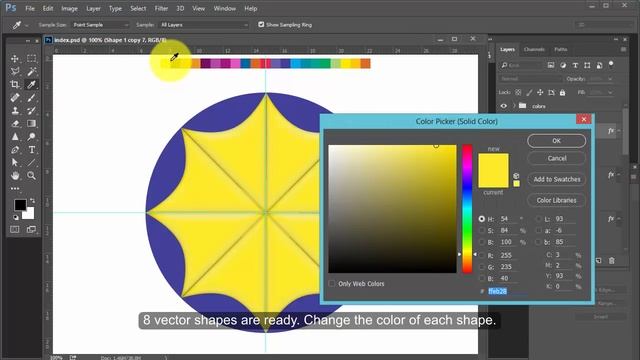Hide the colors group layer

pos(504,106)
